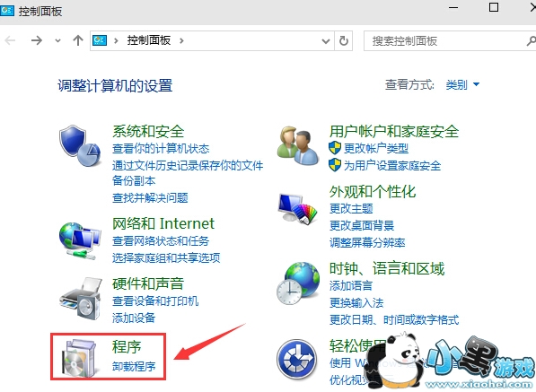Open the Ease of Access circular icon

click(296, 359)
